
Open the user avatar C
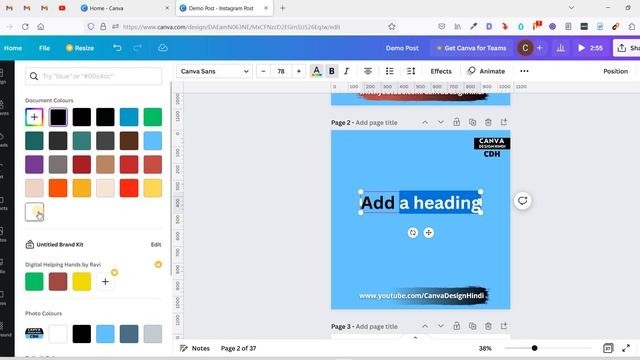tap(525, 48)
